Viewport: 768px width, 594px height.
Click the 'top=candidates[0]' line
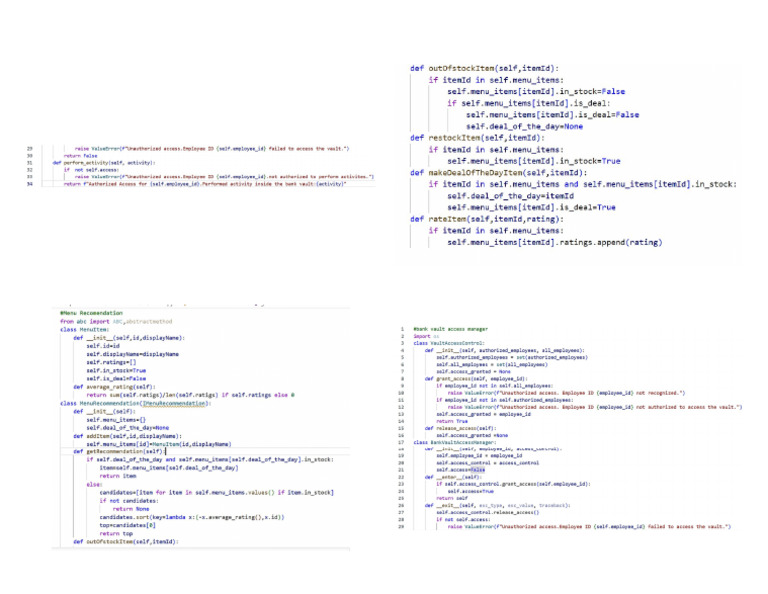click(x=127, y=525)
